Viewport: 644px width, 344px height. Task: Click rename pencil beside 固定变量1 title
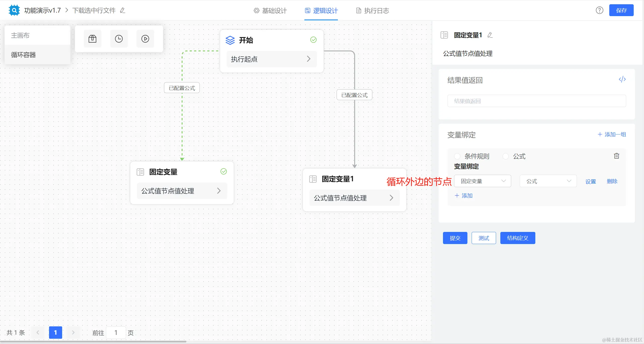[490, 35]
